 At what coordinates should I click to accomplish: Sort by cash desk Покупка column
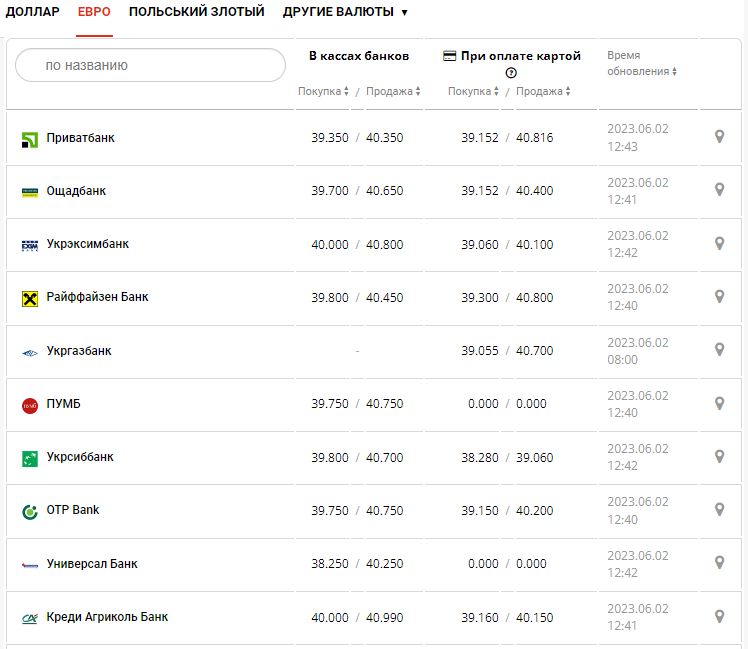point(323,91)
